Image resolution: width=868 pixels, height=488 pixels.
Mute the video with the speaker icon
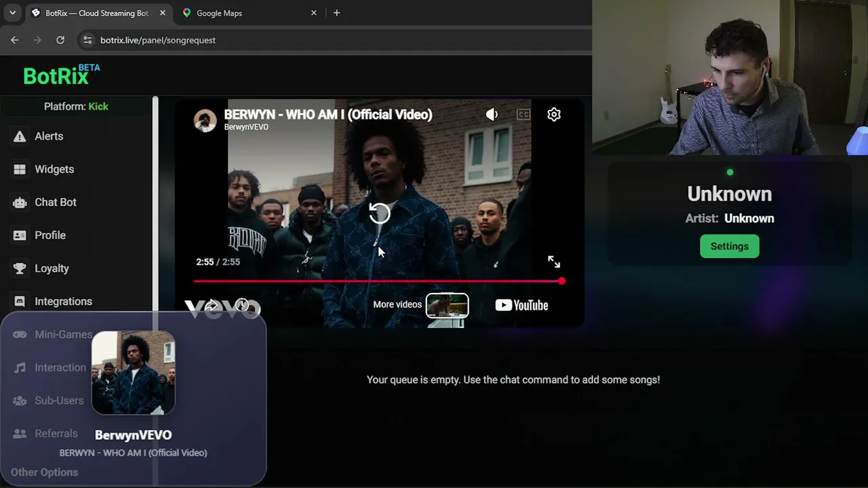point(492,115)
